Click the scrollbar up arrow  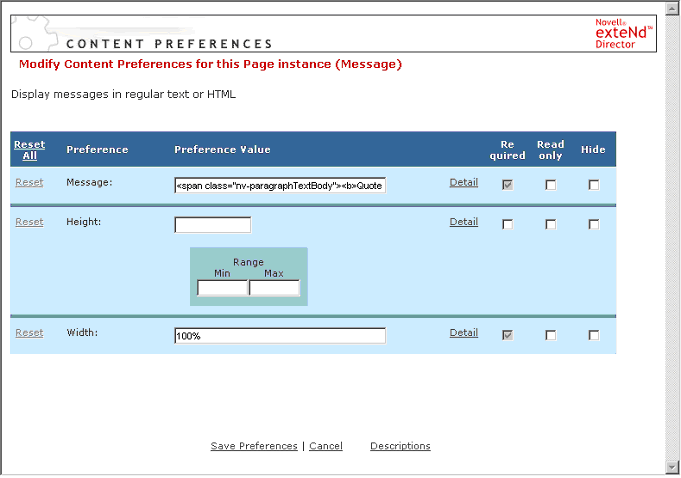point(672,8)
